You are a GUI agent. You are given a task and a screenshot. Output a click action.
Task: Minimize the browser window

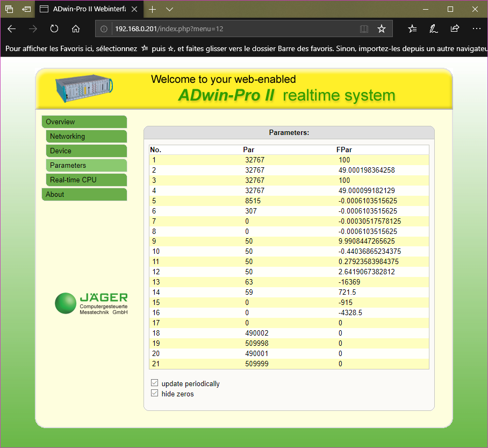tap(426, 9)
